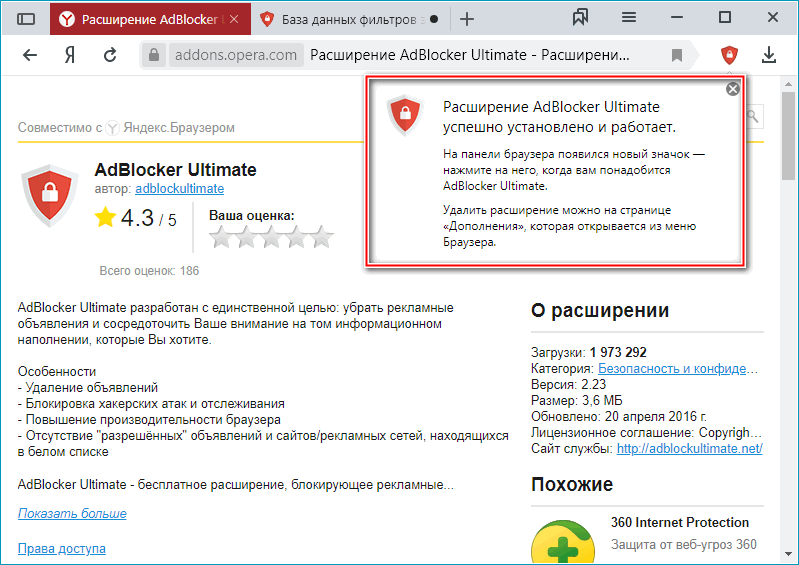Click the Всего оценок: 186 text
799x565 pixels.
pyautogui.click(x=149, y=271)
